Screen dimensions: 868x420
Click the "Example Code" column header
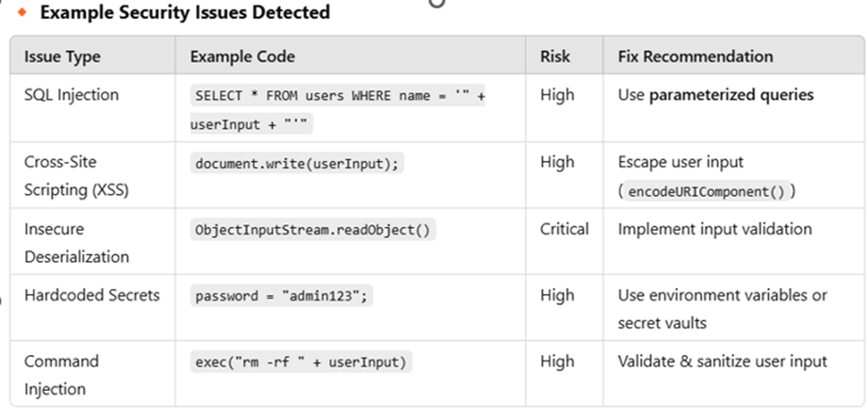pos(242,57)
